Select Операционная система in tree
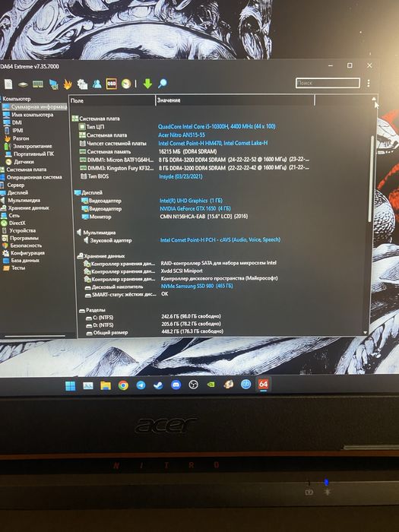399x532 pixels. click(x=31, y=177)
